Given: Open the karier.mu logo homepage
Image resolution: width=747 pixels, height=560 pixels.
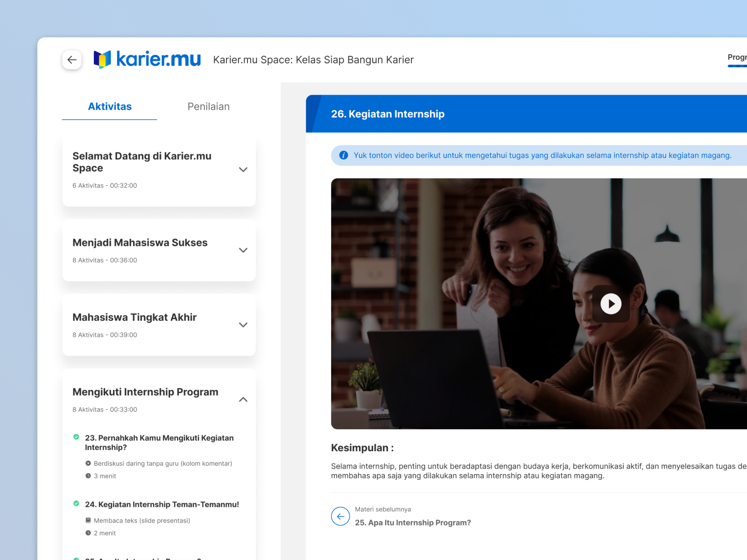Looking at the screenshot, I should 147,59.
